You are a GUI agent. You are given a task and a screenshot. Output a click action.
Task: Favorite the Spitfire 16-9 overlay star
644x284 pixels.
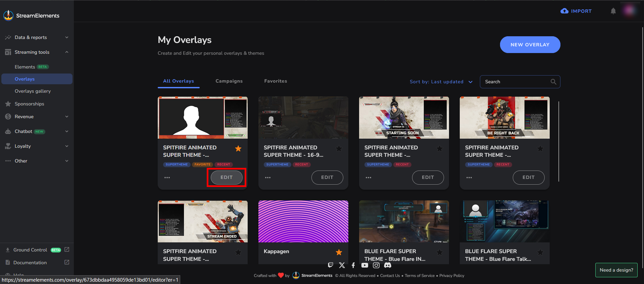pos(339,148)
